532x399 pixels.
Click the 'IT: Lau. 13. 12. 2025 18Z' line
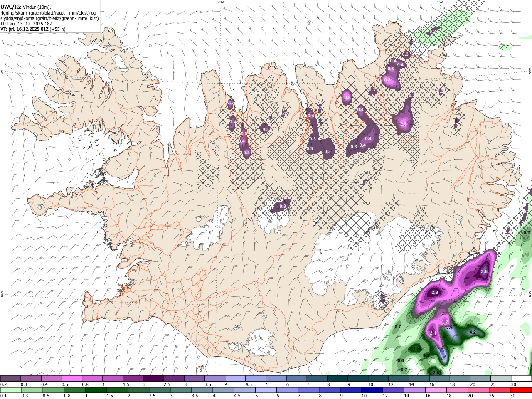[26, 24]
